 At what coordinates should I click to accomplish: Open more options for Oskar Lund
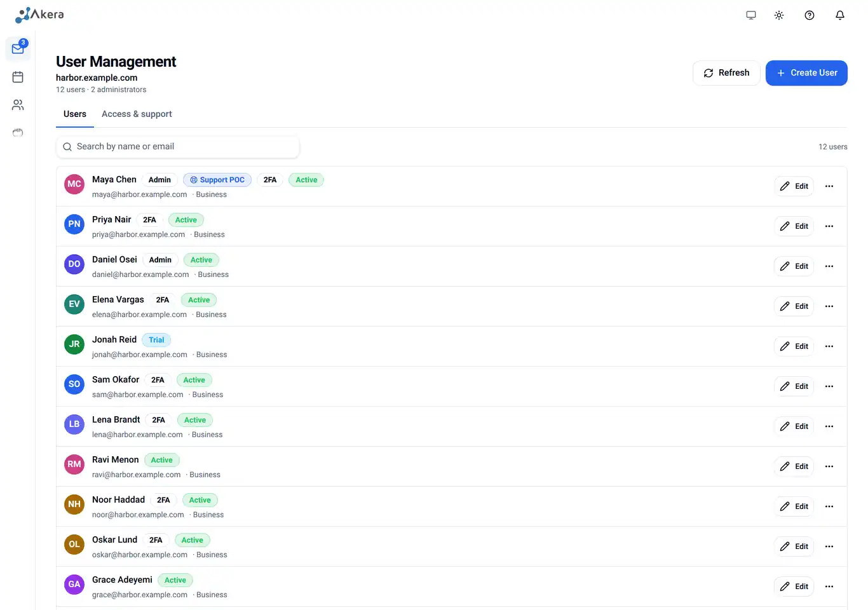[x=829, y=546]
